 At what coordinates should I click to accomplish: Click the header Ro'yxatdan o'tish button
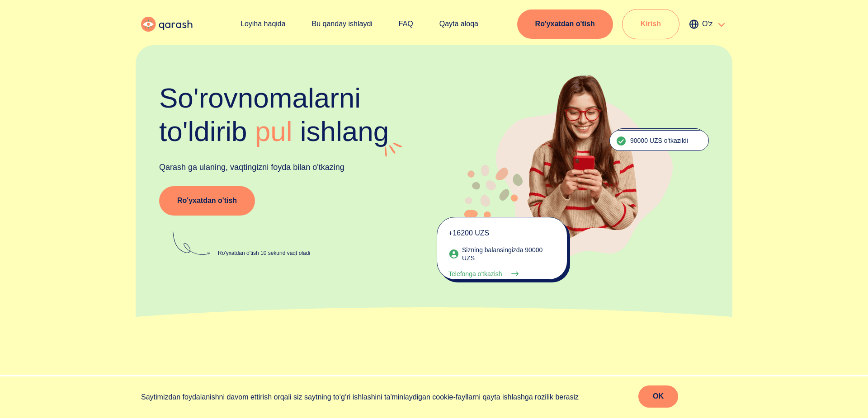[565, 24]
